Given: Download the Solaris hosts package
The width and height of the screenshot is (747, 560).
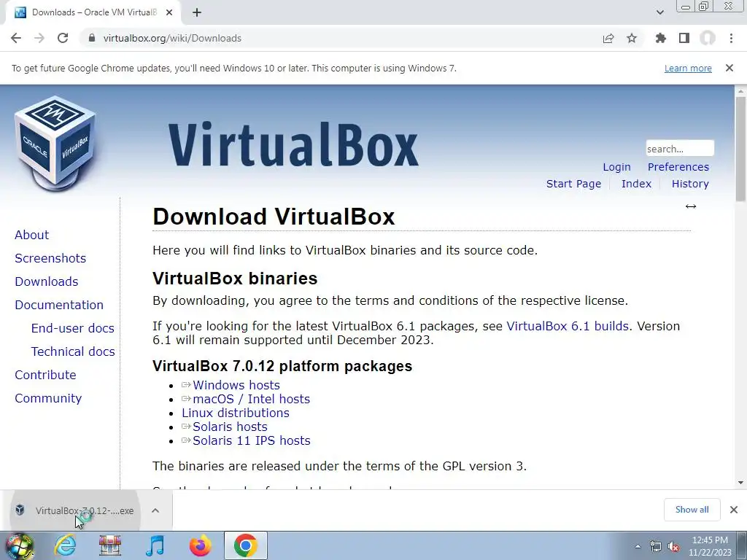Looking at the screenshot, I should (230, 427).
